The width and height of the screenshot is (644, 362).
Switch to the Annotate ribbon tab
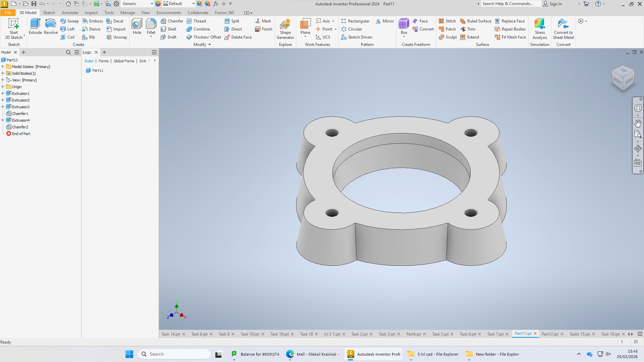coord(70,12)
